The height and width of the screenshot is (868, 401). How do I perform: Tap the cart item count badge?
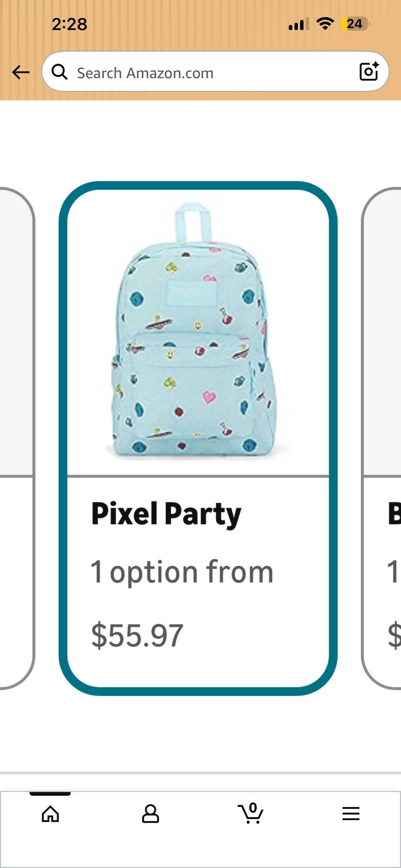[x=253, y=808]
